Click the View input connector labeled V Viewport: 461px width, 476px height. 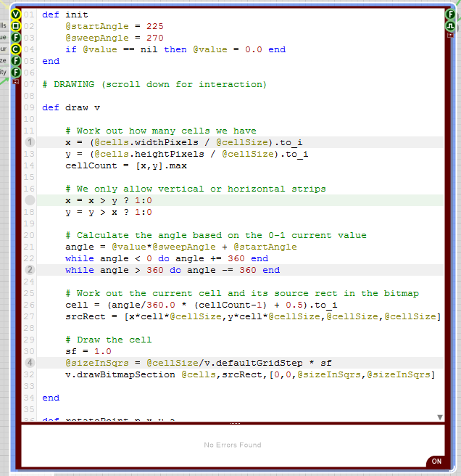tap(16, 15)
